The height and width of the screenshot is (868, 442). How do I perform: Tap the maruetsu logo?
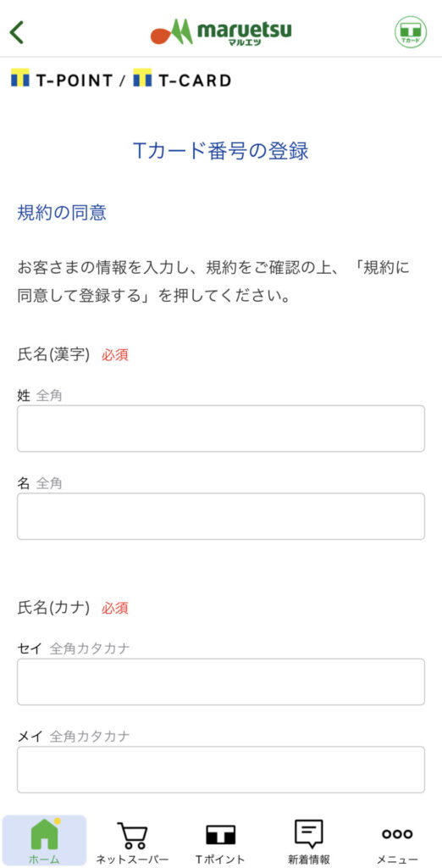[221, 32]
